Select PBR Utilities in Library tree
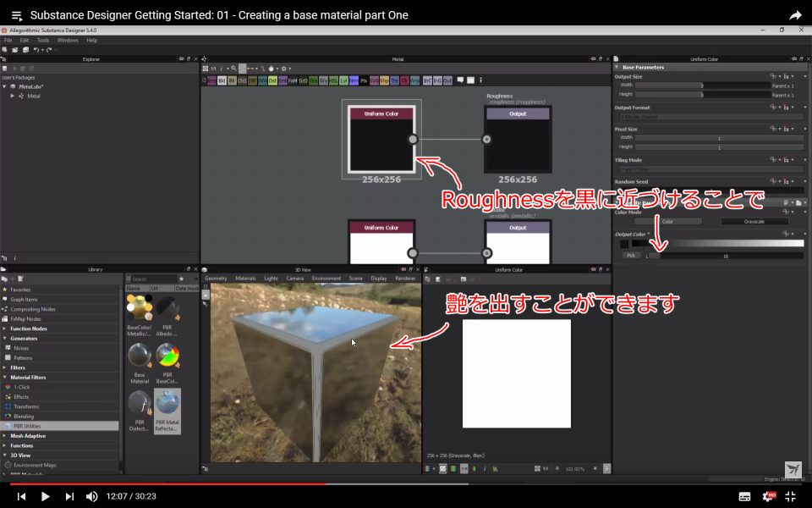 [59, 426]
